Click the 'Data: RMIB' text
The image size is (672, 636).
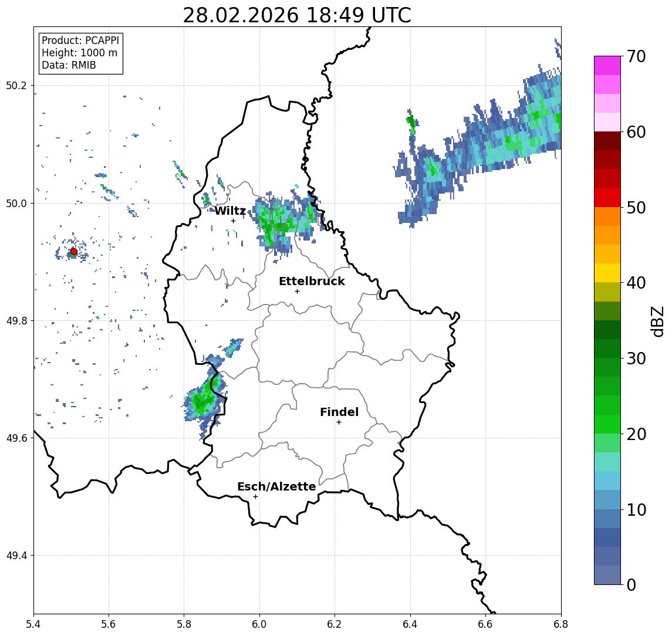[x=69, y=66]
